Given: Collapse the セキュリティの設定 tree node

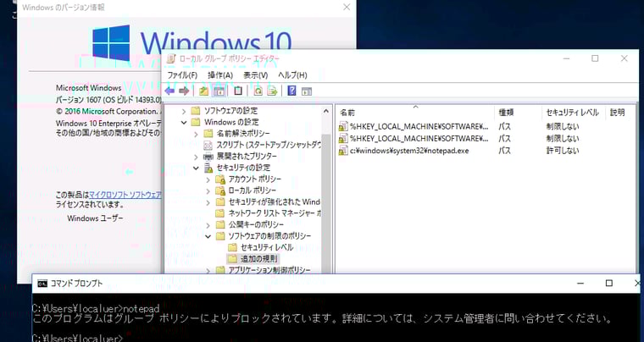Looking at the screenshot, I should pos(196,168).
